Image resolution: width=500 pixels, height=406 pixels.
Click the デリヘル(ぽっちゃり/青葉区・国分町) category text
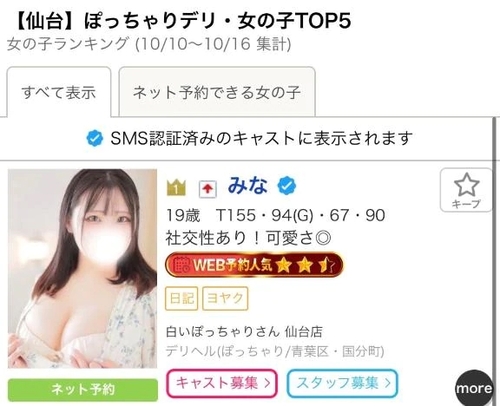275,351
